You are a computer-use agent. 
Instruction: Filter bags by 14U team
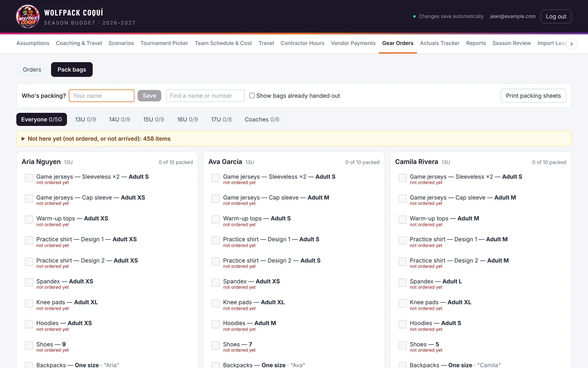(x=119, y=119)
